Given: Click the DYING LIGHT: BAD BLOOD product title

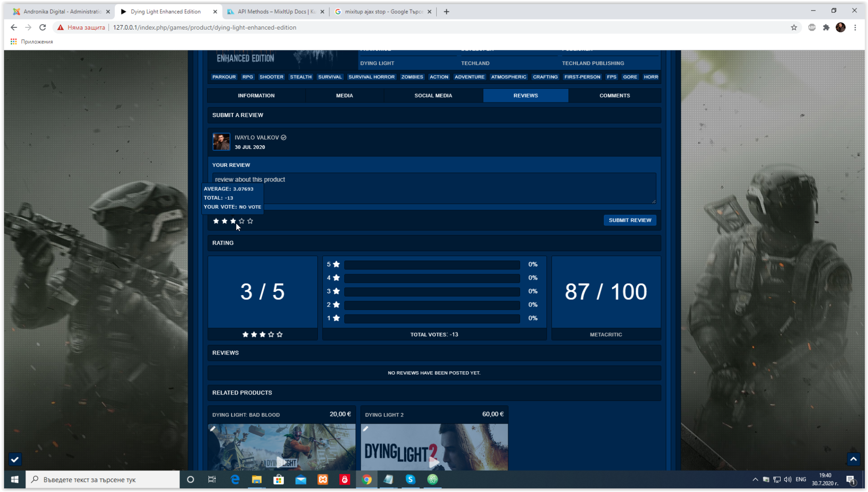Looking at the screenshot, I should [x=246, y=415].
